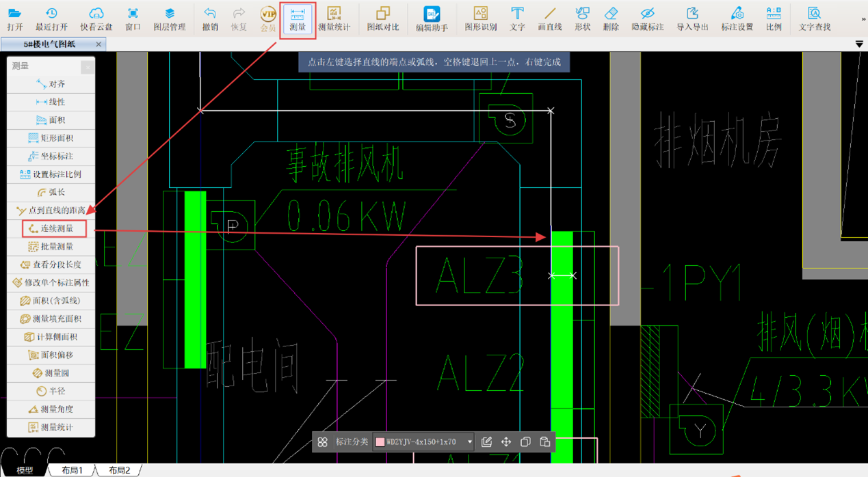Image resolution: width=868 pixels, height=477 pixels.
Task: Open 文字查找 text search
Action: tap(814, 19)
